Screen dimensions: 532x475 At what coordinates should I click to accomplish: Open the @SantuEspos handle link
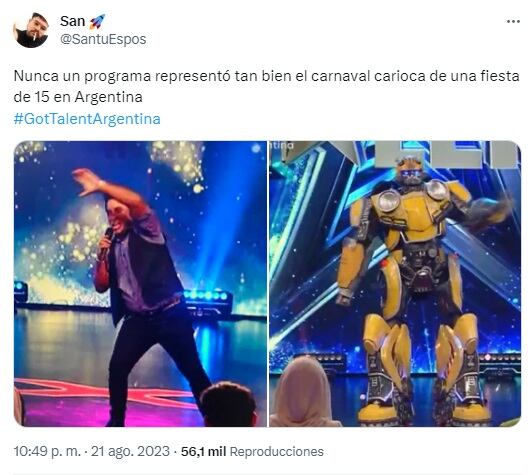point(103,39)
